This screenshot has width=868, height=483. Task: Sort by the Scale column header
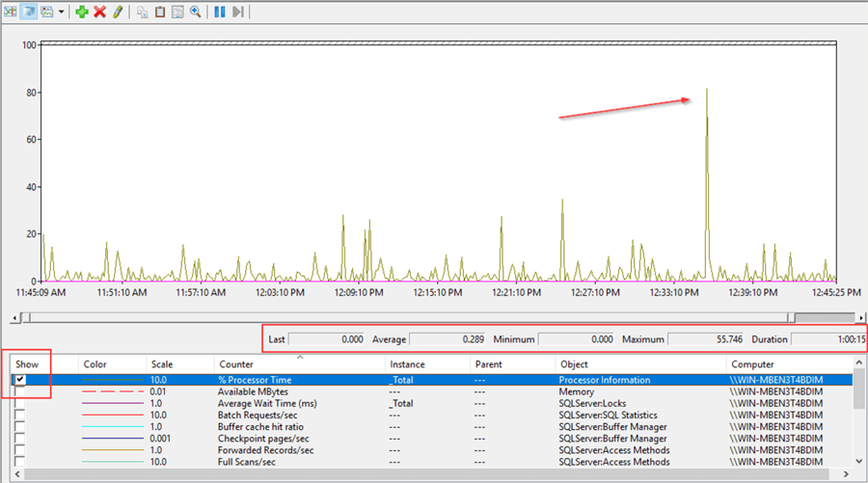click(x=180, y=364)
